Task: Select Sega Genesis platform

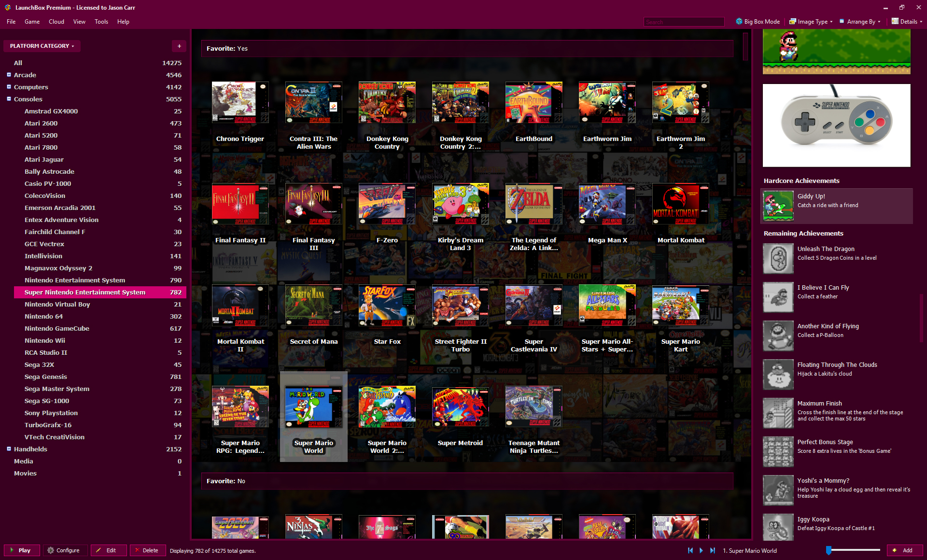Action: pyautogui.click(x=99, y=377)
